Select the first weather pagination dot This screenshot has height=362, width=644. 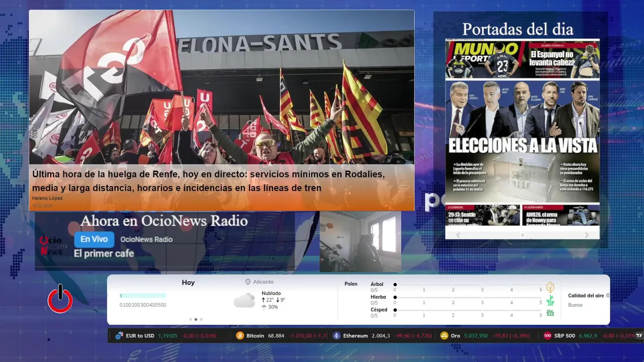[190, 319]
